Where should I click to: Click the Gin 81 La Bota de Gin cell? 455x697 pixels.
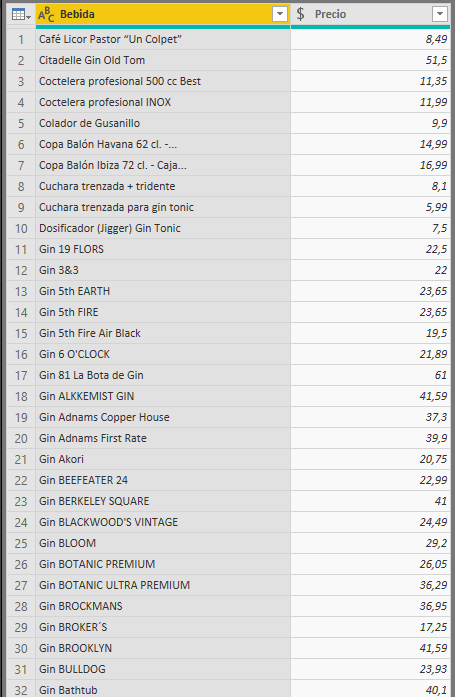tap(163, 376)
